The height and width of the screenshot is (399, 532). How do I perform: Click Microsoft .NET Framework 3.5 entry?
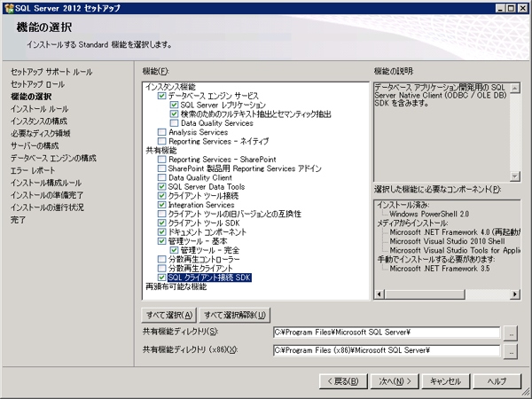pyautogui.click(x=440, y=269)
